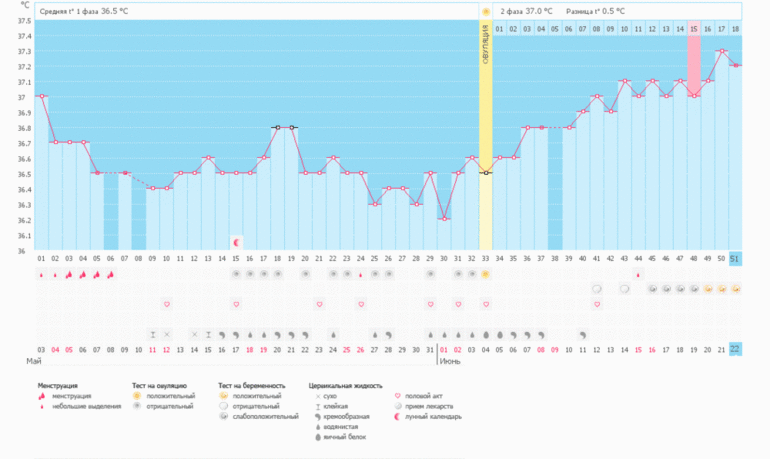Click the dry cervical fluid cross on day 12
This screenshot has height=459, width=770.
(166, 334)
